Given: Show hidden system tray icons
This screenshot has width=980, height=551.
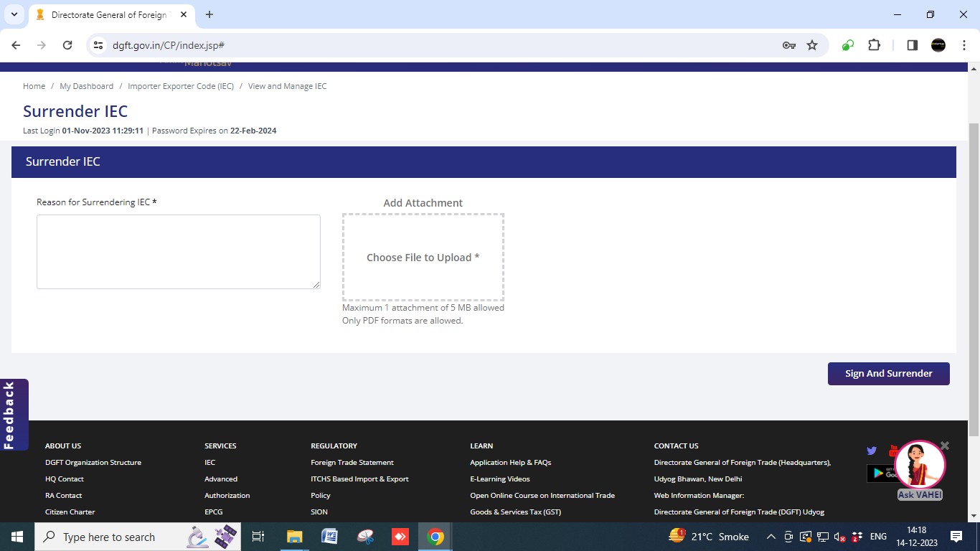Looking at the screenshot, I should (x=771, y=537).
